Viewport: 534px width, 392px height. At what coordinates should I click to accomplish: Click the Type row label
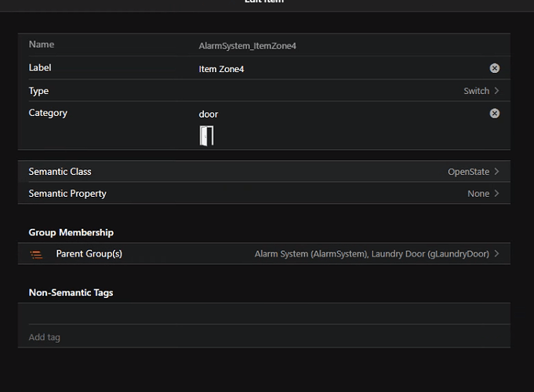click(x=38, y=91)
